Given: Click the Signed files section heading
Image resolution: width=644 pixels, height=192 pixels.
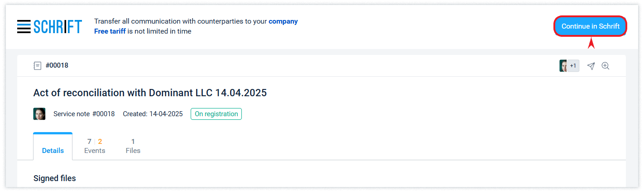Looking at the screenshot, I should (x=55, y=178).
